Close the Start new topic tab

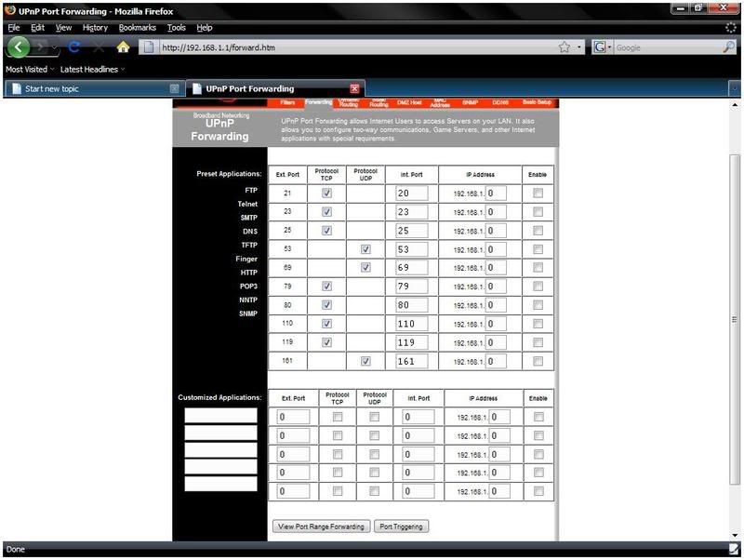click(x=174, y=88)
